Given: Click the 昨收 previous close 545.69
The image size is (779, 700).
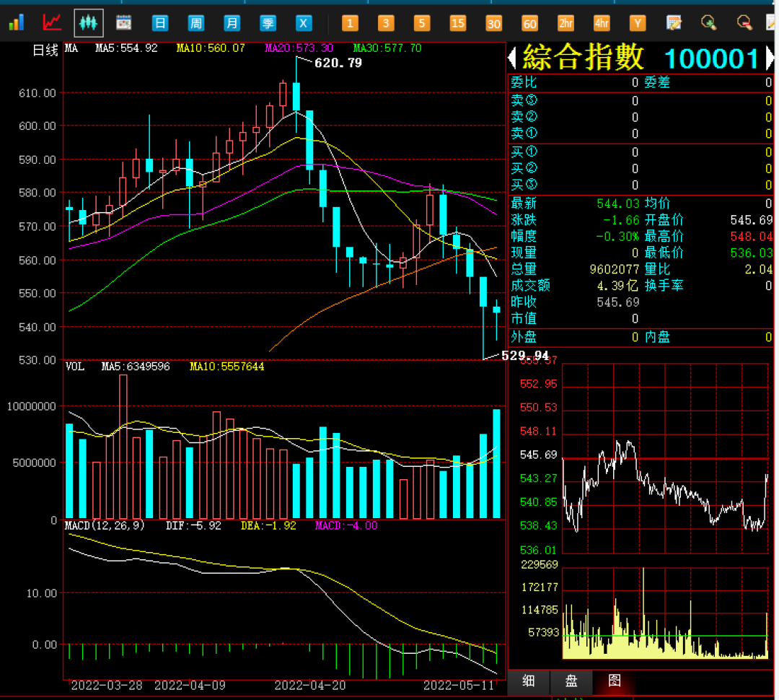Looking at the screenshot, I should click(x=618, y=302).
